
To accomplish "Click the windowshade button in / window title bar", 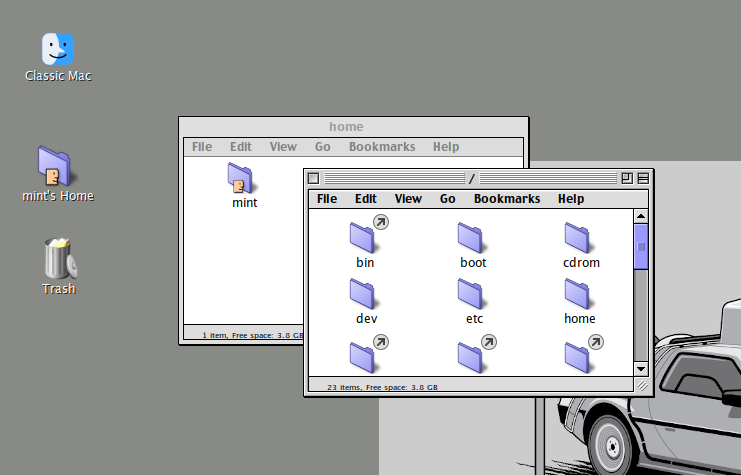I will tap(643, 178).
